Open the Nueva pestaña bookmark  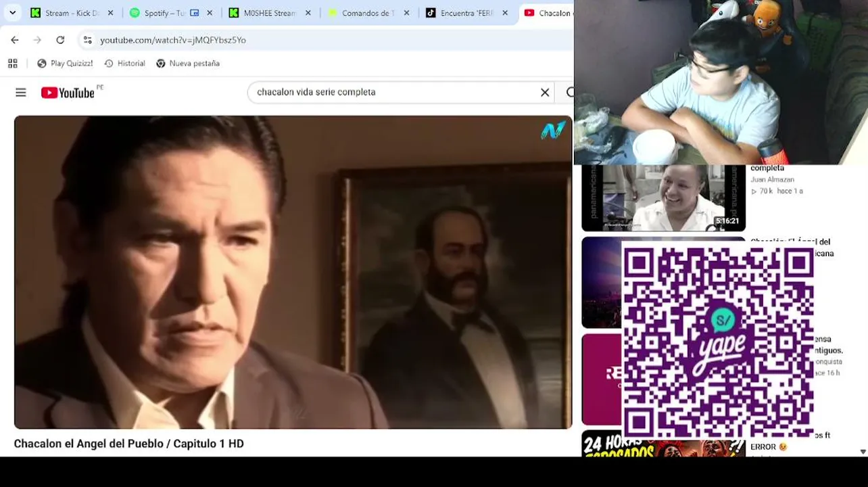click(x=187, y=64)
